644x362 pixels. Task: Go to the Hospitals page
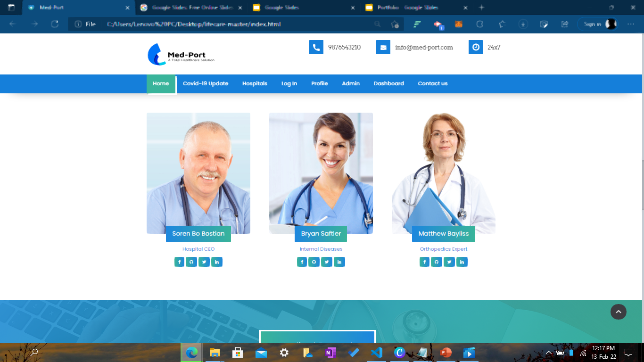pos(255,83)
